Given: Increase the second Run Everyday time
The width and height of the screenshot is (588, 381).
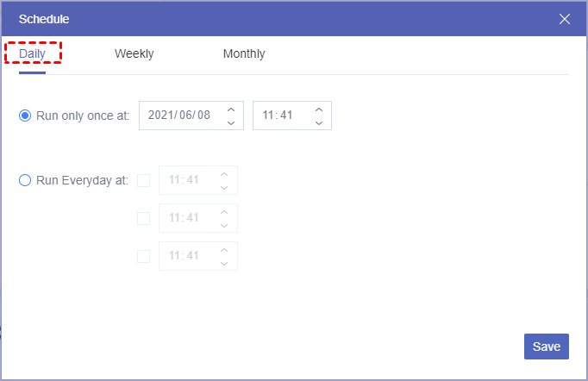Looking at the screenshot, I should (224, 212).
